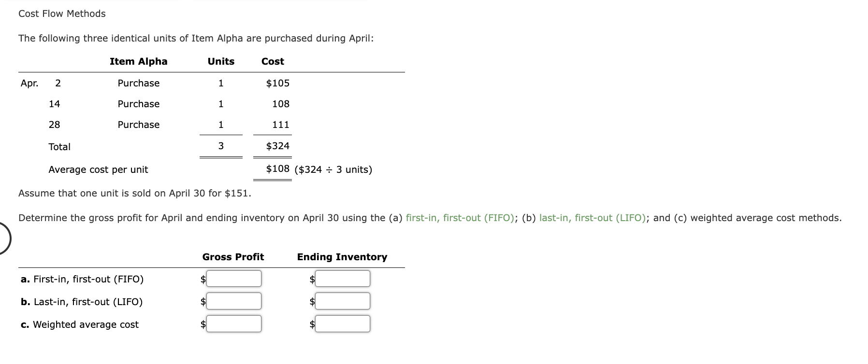The image size is (868, 364).
Task: Click the Weighted average cost Ending Inventory field
Action: (342, 324)
